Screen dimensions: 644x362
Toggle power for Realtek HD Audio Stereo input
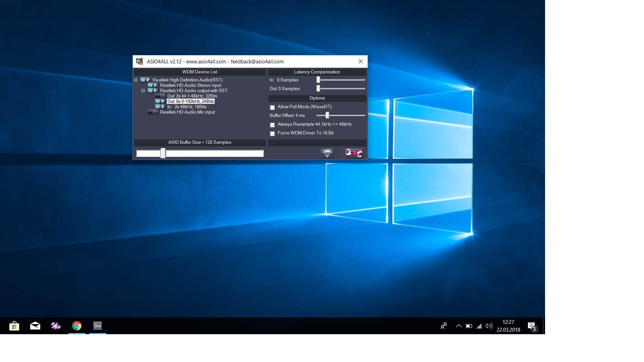150,85
